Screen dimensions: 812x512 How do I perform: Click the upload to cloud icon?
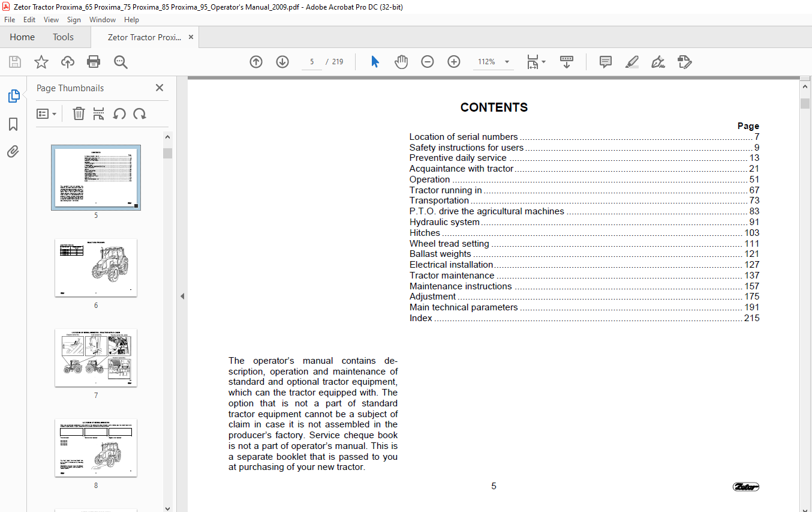pos(68,62)
